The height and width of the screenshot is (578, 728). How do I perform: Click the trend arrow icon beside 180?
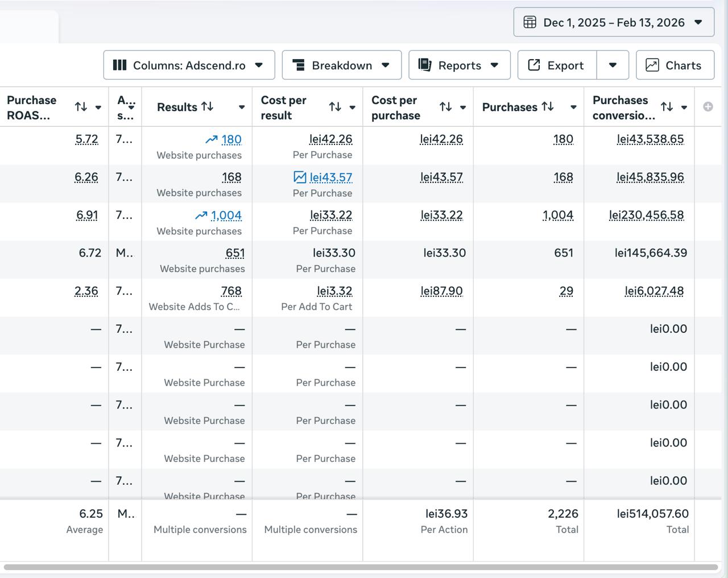click(212, 139)
